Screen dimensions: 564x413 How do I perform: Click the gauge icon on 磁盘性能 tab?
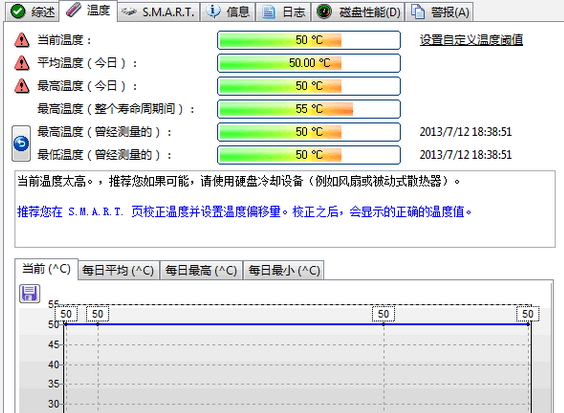coord(324,12)
